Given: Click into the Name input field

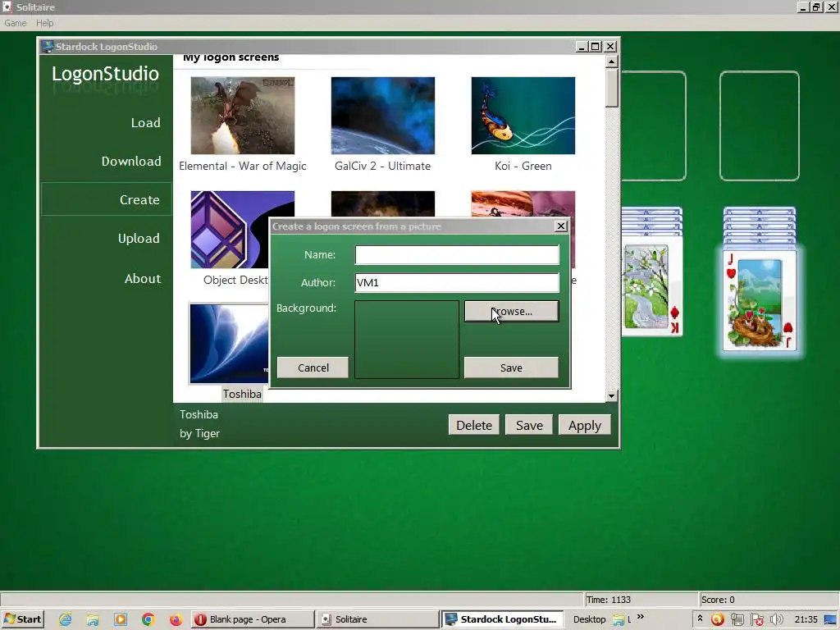Looking at the screenshot, I should click(x=457, y=255).
